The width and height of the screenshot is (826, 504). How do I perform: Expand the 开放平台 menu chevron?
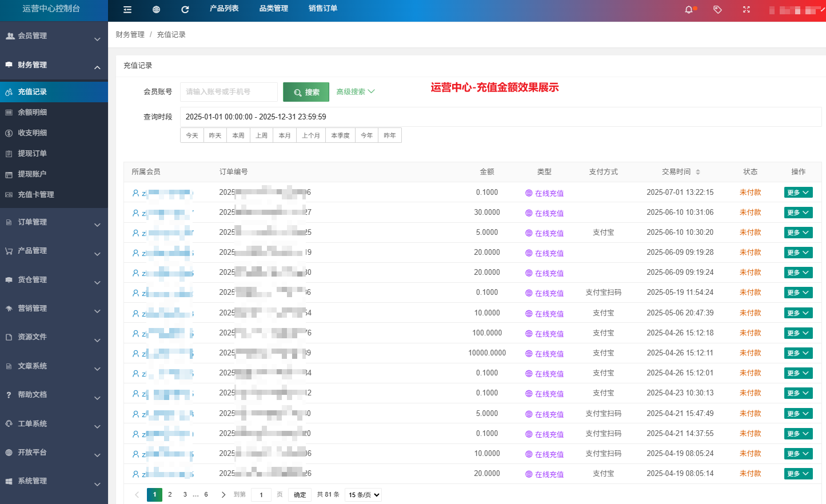(97, 455)
